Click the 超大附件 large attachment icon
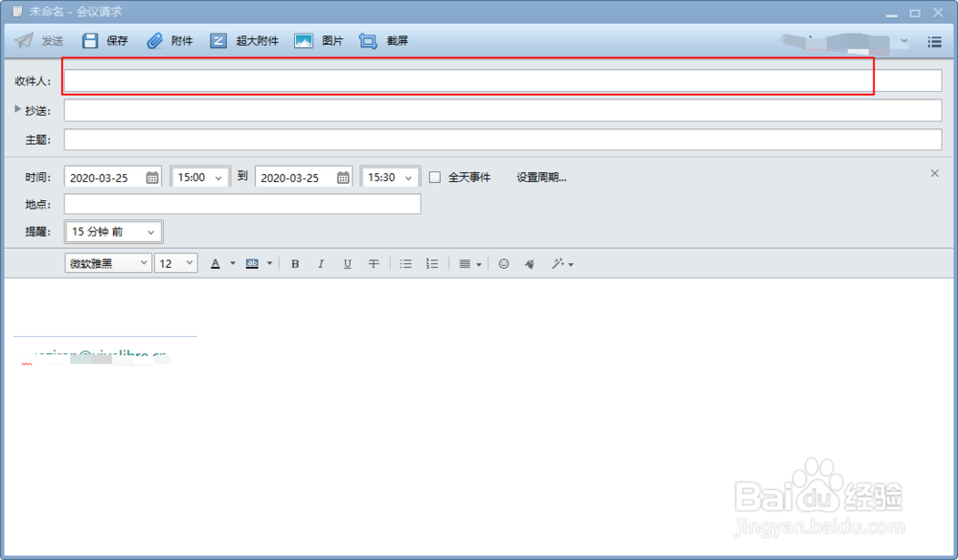Screen dimensions: 958x560 [218, 40]
